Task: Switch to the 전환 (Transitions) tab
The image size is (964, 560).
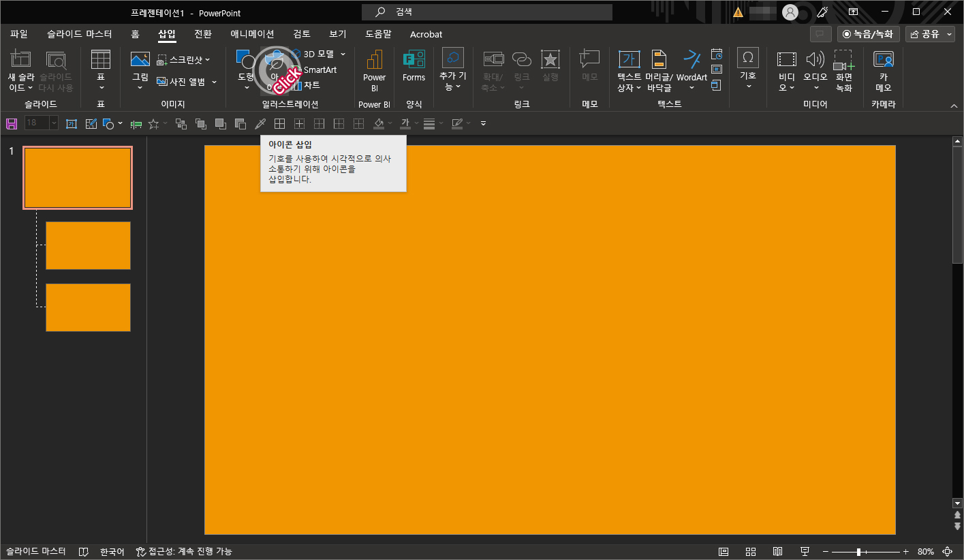Action: coord(203,34)
